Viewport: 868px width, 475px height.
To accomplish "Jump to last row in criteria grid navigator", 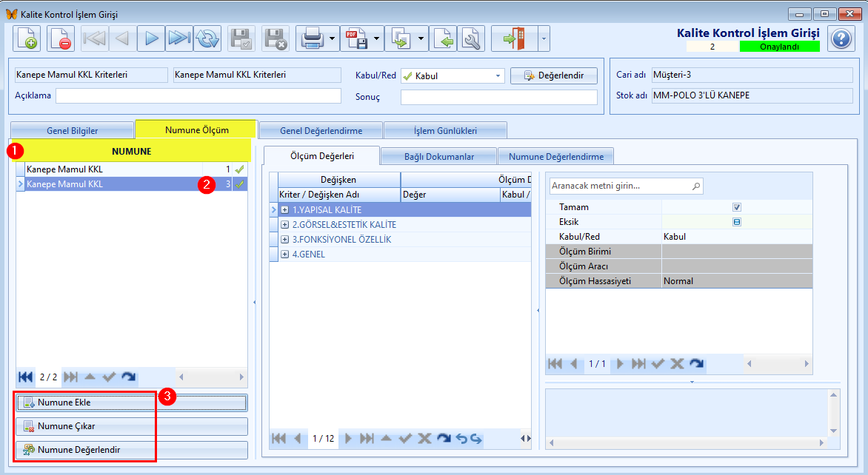I will coord(367,439).
